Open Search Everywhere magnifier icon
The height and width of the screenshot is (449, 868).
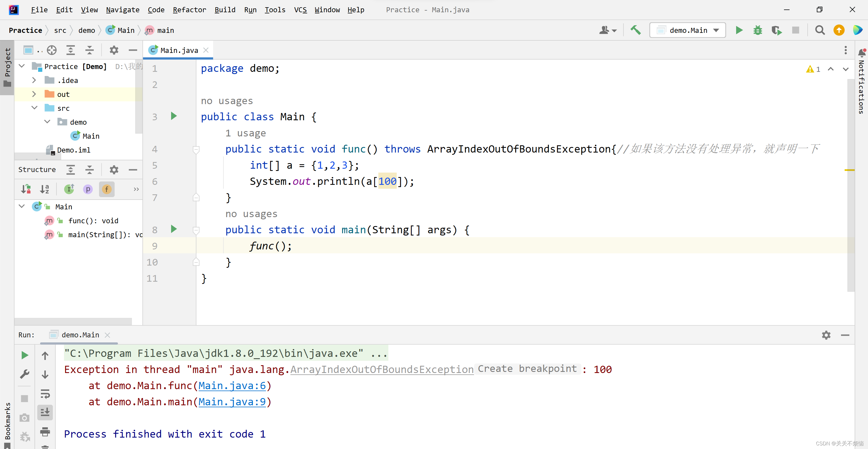(x=820, y=30)
